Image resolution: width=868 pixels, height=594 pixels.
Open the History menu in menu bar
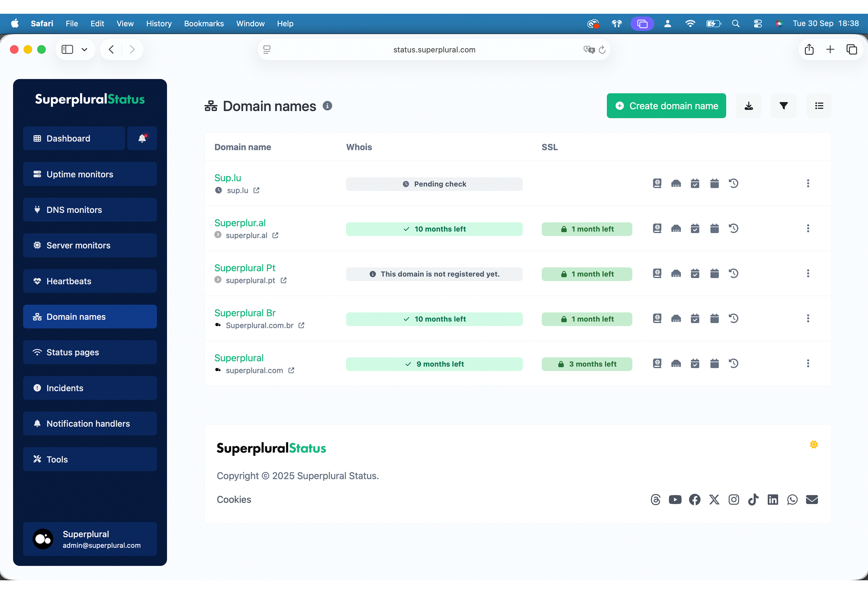click(x=159, y=24)
